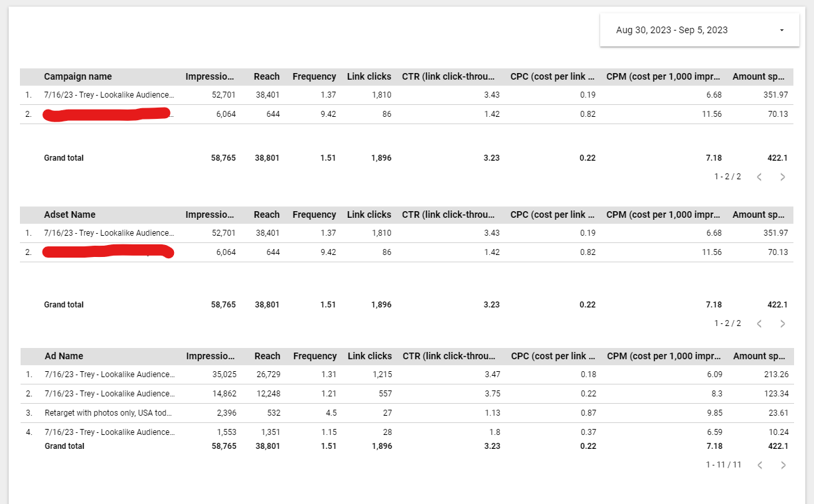Sort Ad Name table by Impressions column
This screenshot has height=504, width=814.
[x=210, y=356]
